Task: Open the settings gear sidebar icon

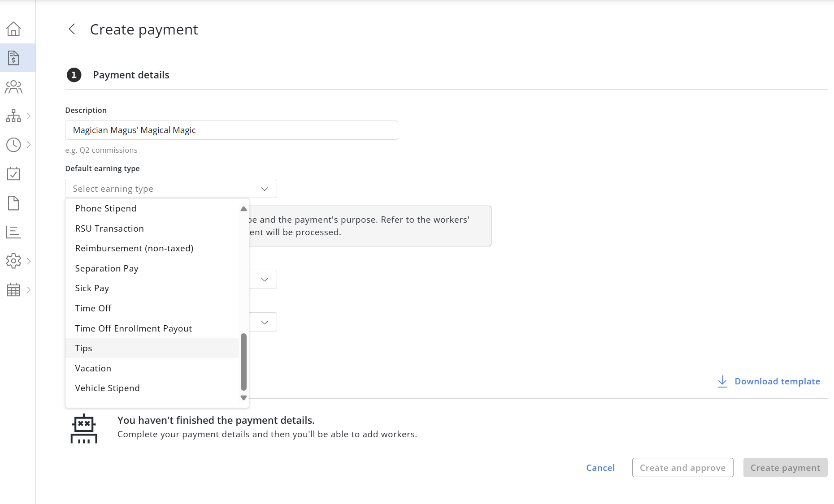Action: pos(13,261)
